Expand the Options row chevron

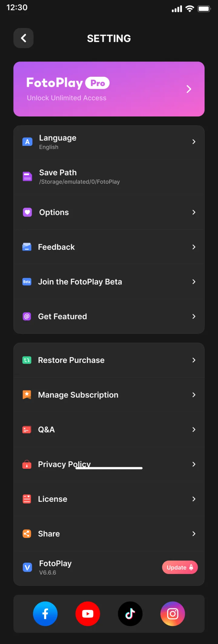click(x=194, y=212)
